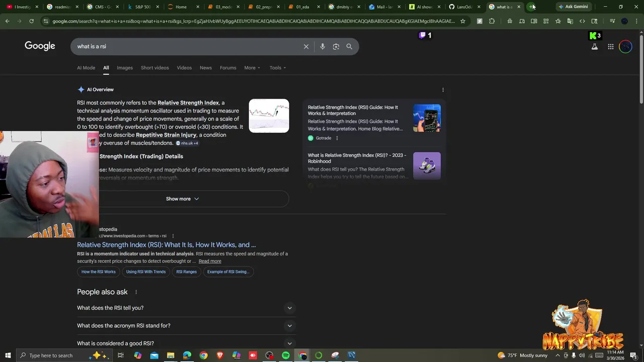The height and width of the screenshot is (362, 644).
Task: Open Investopedia result three-dot menu
Action: point(173,236)
